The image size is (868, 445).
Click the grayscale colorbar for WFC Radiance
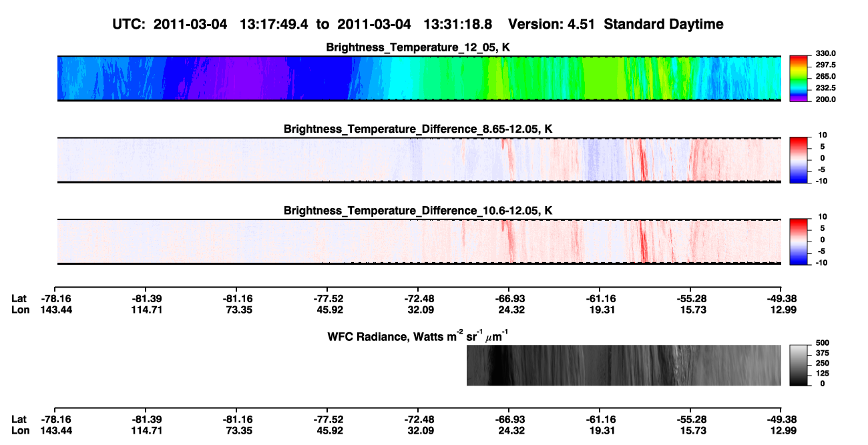click(798, 365)
